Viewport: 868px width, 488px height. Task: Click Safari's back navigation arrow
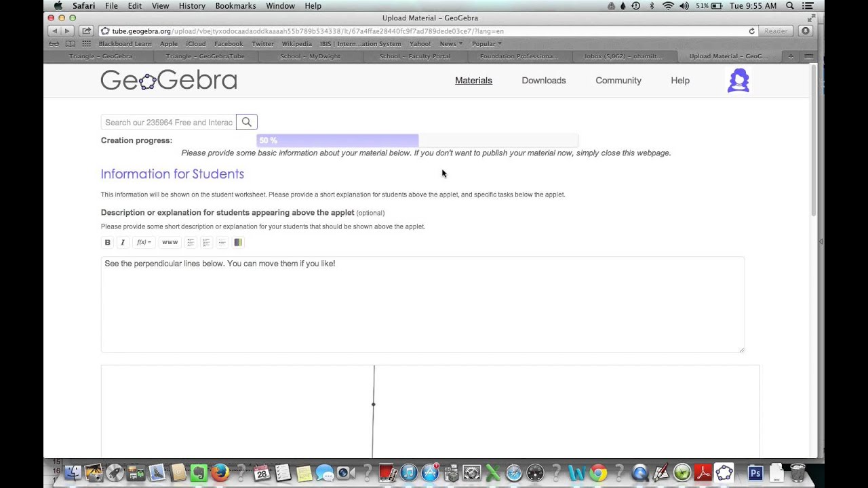(x=55, y=31)
